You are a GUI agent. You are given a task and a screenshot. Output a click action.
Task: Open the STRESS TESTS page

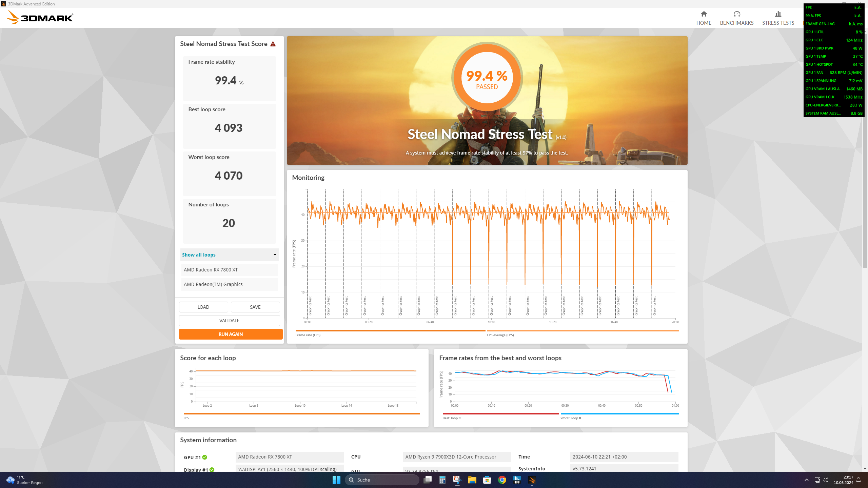tap(778, 18)
